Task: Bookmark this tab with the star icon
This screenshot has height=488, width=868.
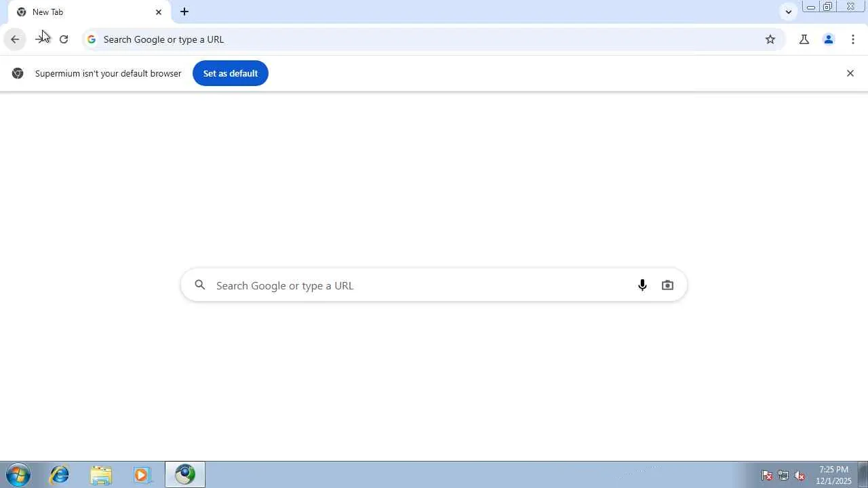Action: point(770,39)
